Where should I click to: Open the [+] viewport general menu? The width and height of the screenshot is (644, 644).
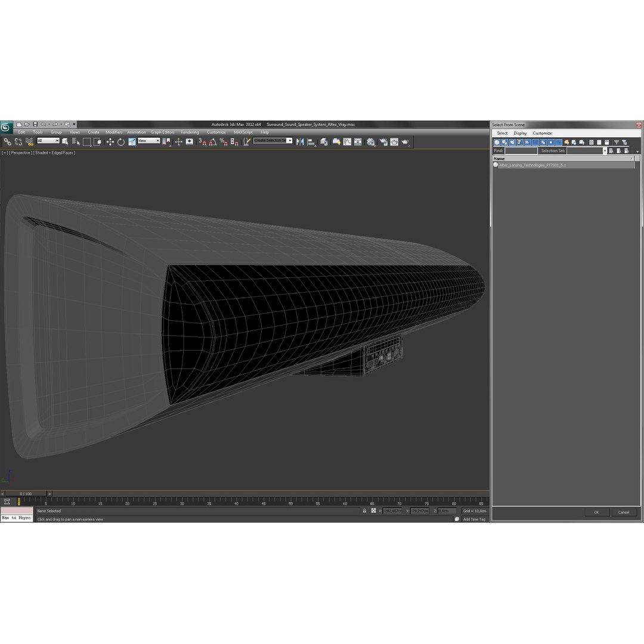pos(5,153)
